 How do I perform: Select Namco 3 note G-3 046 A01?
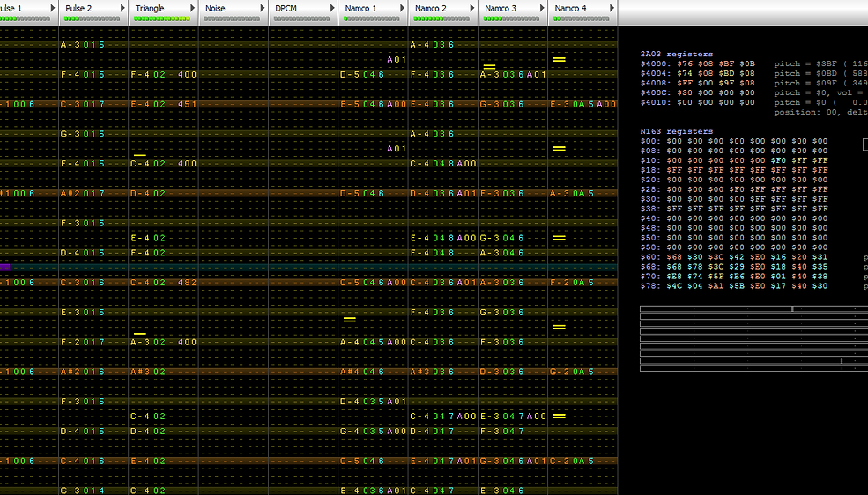(x=513, y=461)
